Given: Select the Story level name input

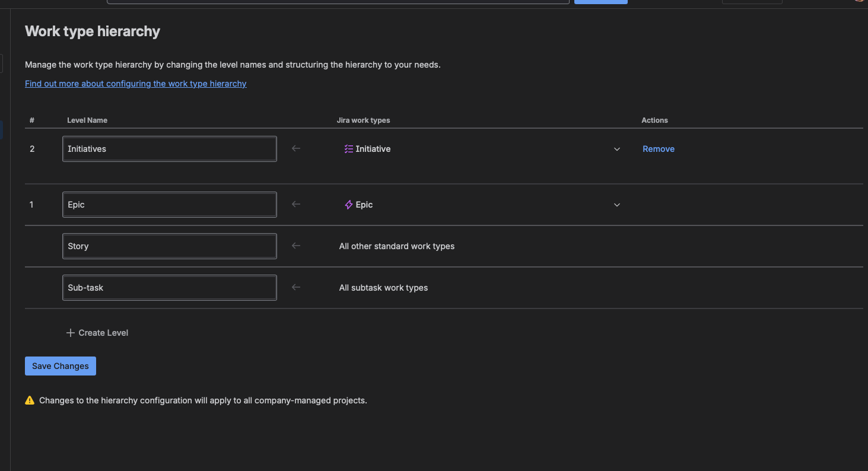Looking at the screenshot, I should [x=169, y=246].
